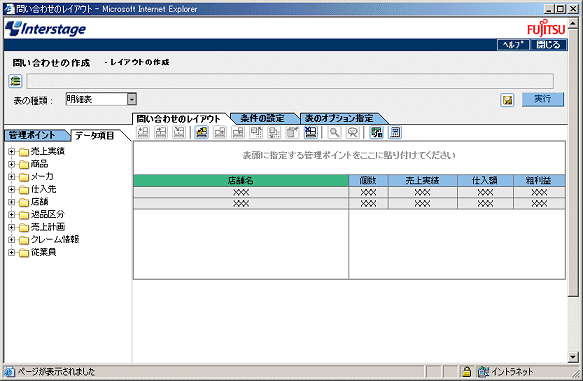Click the page icon in the status bar

pyautogui.click(x=9, y=371)
